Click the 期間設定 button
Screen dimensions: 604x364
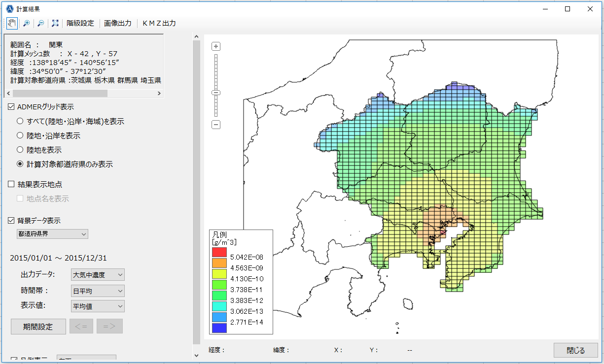pos(38,326)
